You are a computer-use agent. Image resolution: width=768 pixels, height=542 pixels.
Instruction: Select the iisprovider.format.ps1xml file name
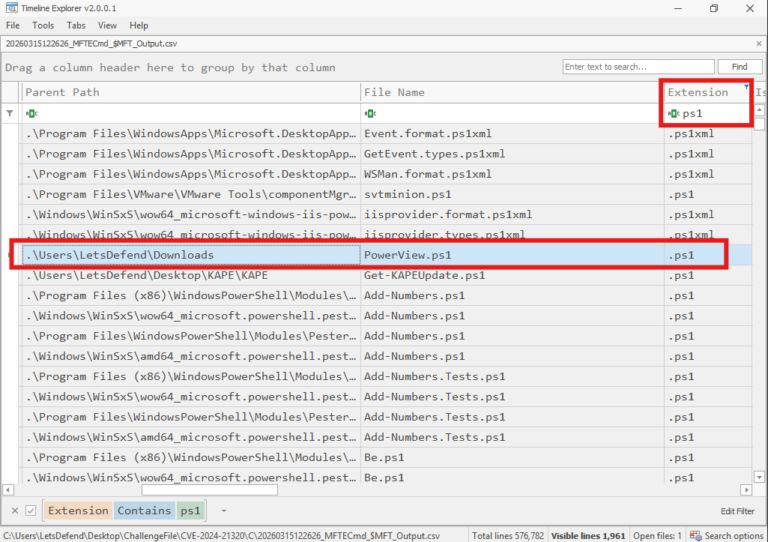[x=448, y=214]
